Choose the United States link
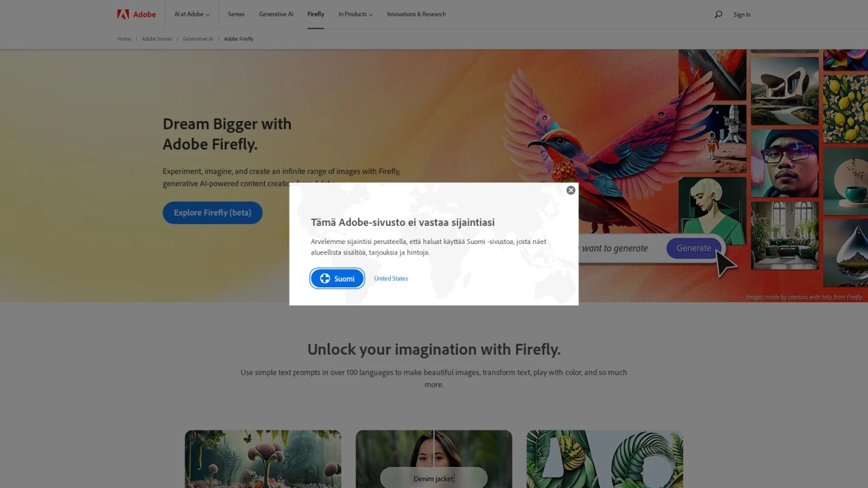The width and height of the screenshot is (868, 488). tap(391, 278)
